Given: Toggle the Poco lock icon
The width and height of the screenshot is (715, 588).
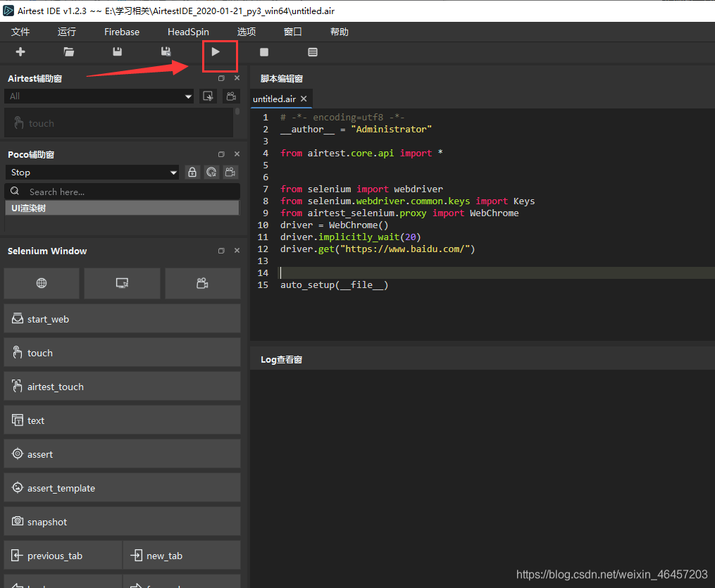Looking at the screenshot, I should (x=192, y=173).
